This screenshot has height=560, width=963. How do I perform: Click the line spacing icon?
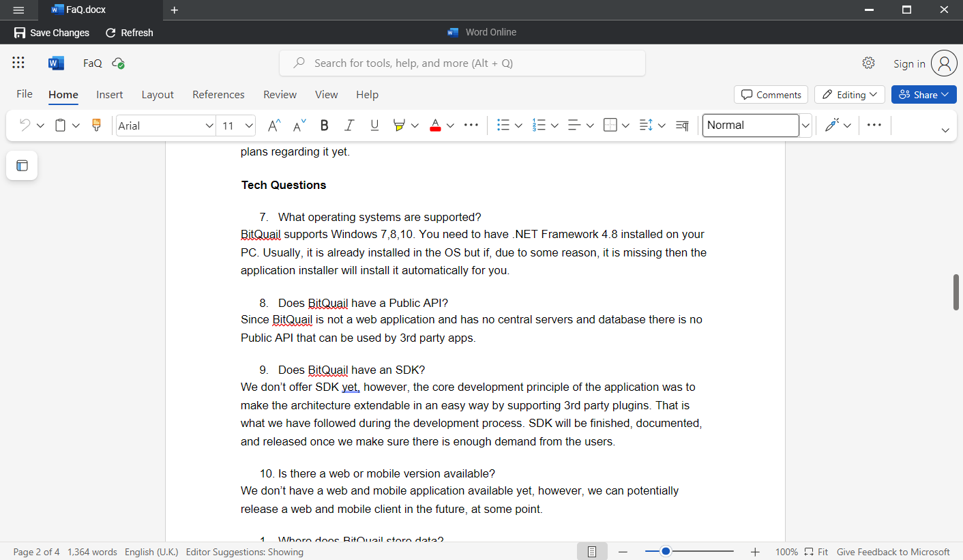click(x=647, y=125)
